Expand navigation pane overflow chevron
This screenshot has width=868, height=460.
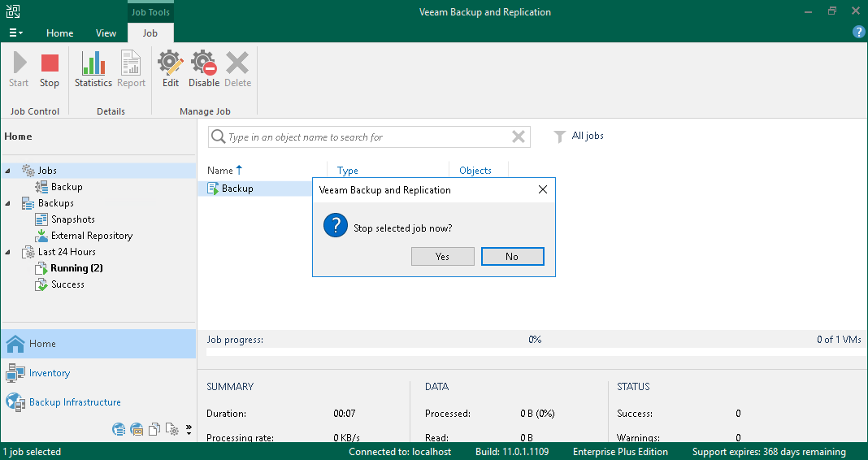point(189,429)
